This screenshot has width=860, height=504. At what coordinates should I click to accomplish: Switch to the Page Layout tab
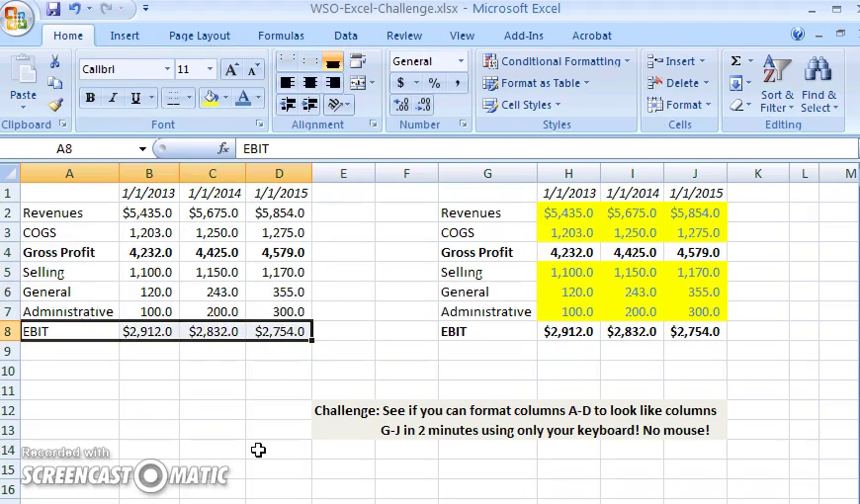(200, 36)
